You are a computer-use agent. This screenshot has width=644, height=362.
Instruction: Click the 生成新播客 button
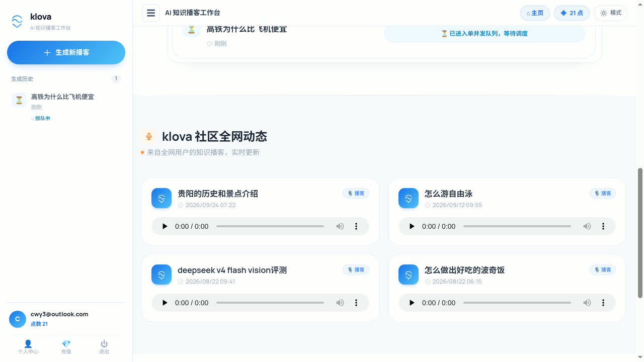coord(66,52)
